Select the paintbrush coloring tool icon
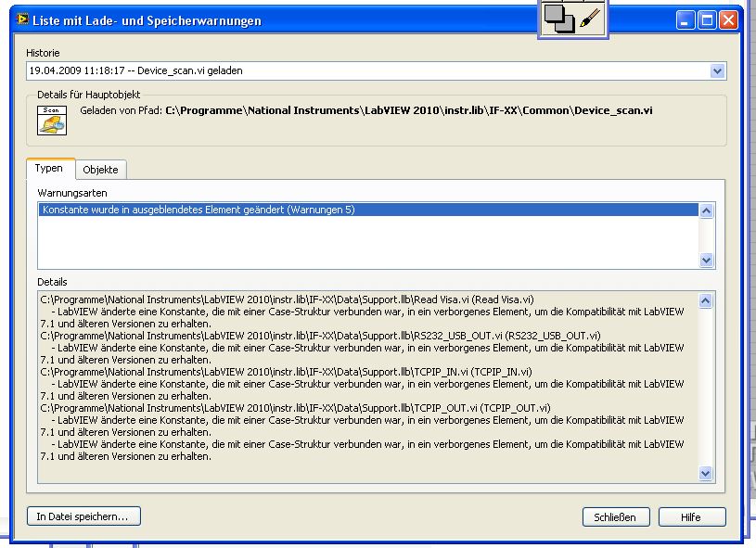756x548 pixels. pos(590,19)
